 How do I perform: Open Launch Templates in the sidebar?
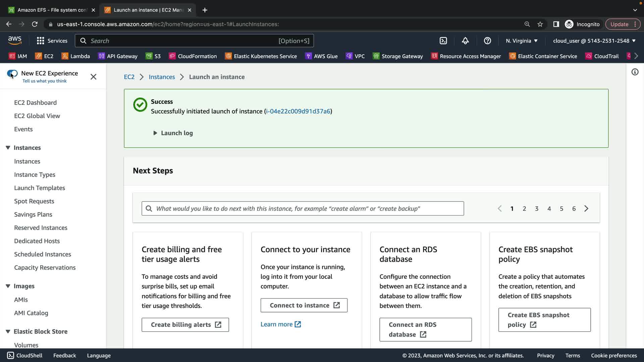coord(40,188)
